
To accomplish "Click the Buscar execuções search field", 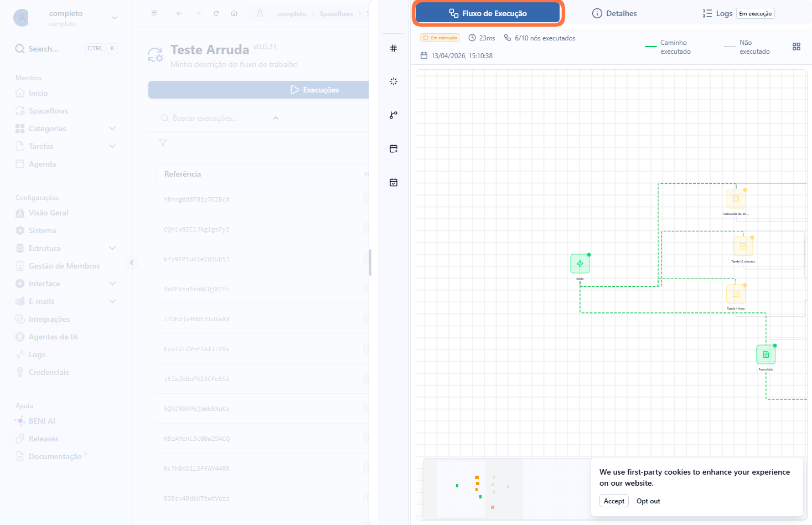I will tap(209, 118).
